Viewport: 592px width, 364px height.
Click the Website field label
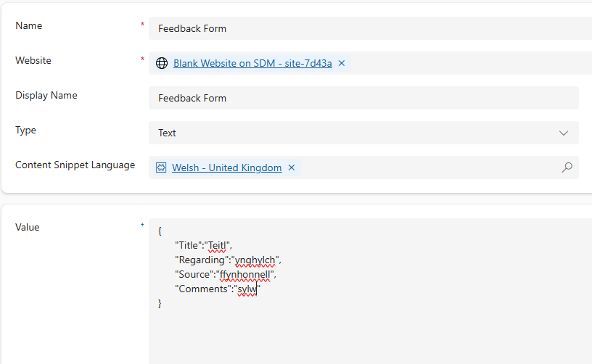click(x=33, y=60)
